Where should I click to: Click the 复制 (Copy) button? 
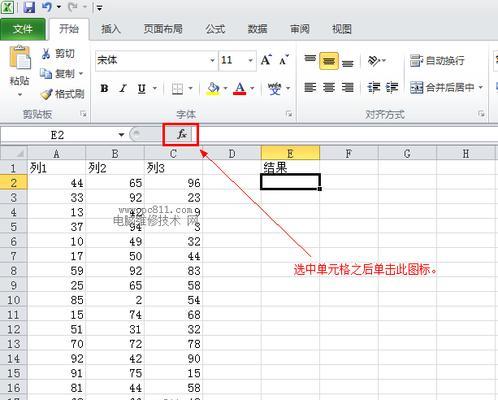(x=57, y=73)
